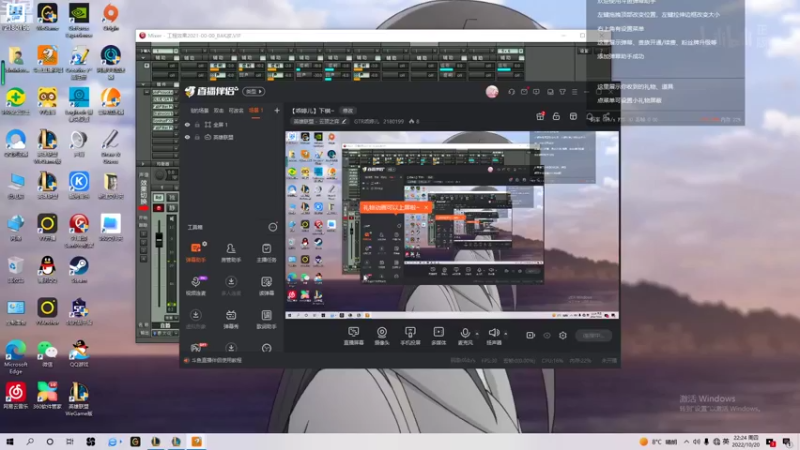Open the 歌词助手 tool
The width and height of the screenshot is (800, 450).
pyautogui.click(x=266, y=319)
